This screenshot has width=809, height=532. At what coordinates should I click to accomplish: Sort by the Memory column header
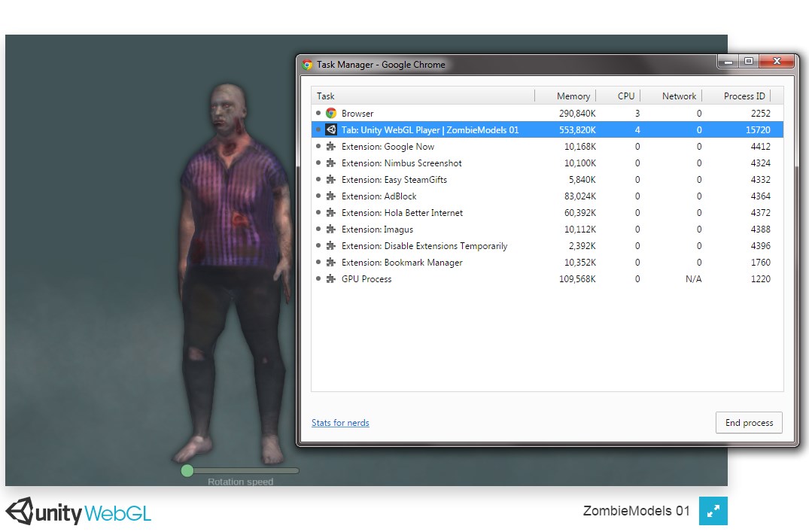click(565, 96)
